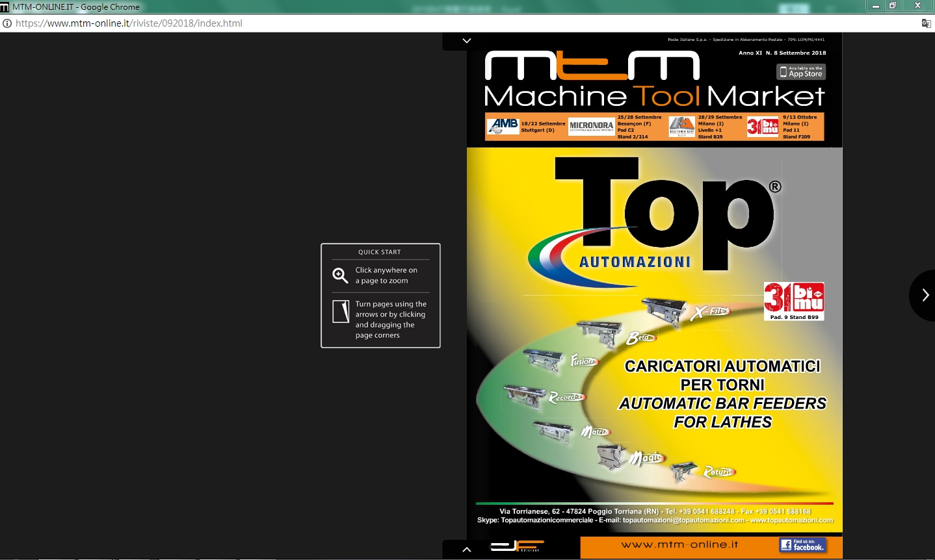
Task: Open the www.mtm-online.it footer link
Action: coord(679,544)
